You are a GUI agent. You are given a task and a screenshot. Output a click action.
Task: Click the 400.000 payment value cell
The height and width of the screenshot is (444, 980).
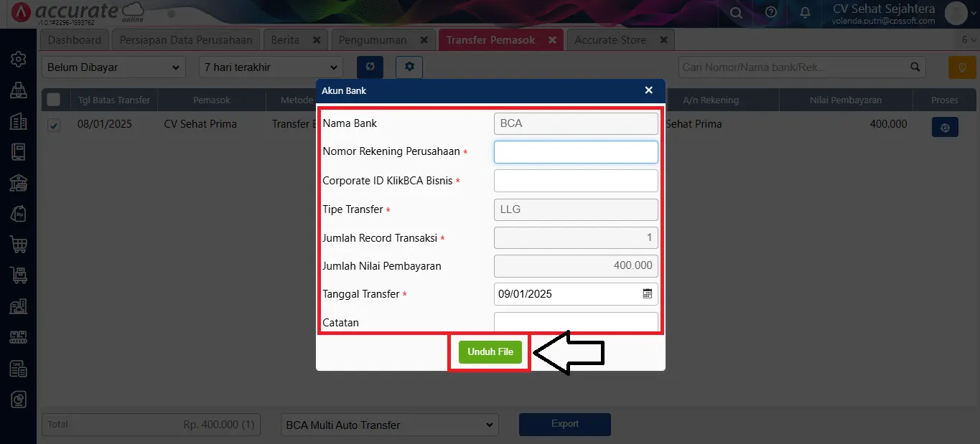(888, 124)
